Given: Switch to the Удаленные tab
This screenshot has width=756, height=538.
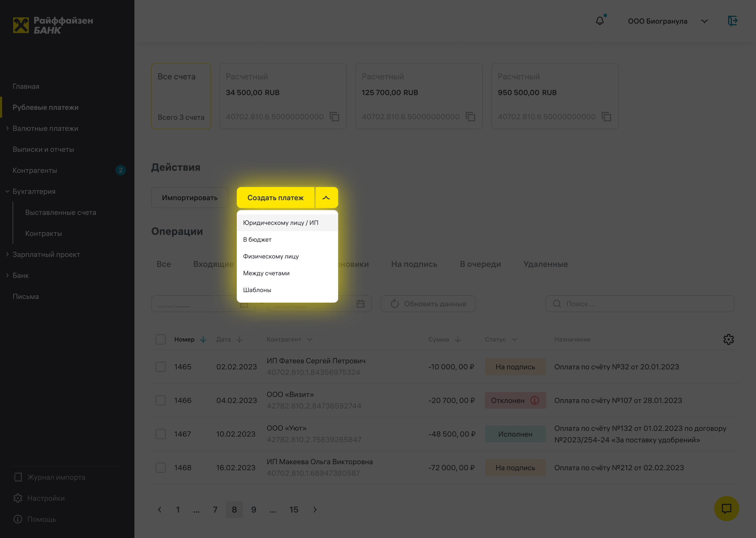Looking at the screenshot, I should 545,264.
